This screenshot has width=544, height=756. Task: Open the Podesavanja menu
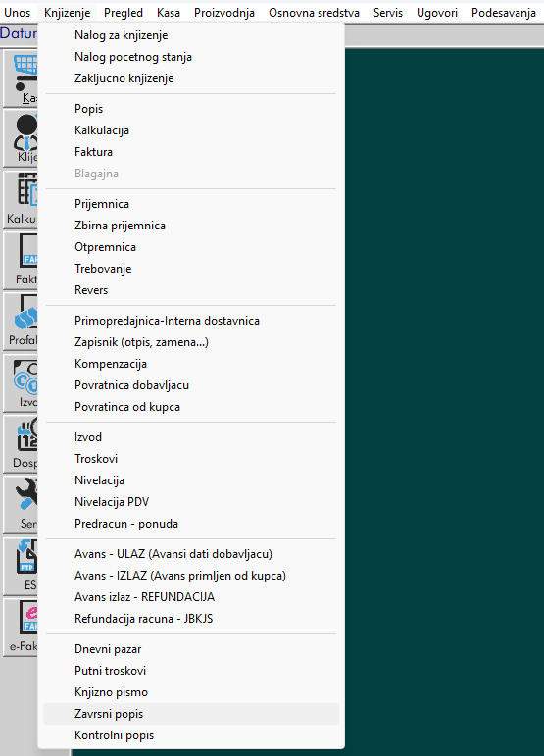pos(504,13)
